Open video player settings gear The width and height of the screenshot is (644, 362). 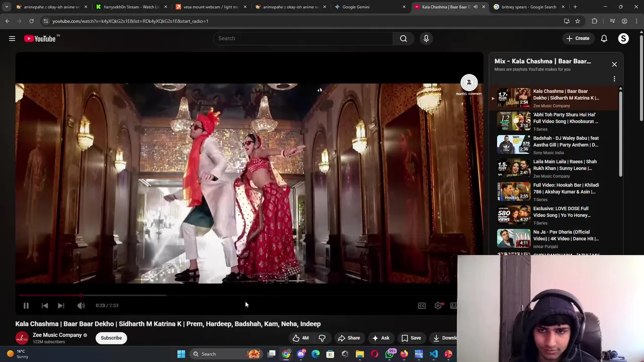[439, 305]
